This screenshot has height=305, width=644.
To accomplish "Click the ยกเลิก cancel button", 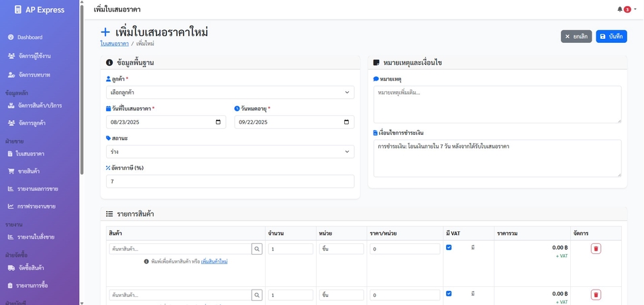I will 576,36.
